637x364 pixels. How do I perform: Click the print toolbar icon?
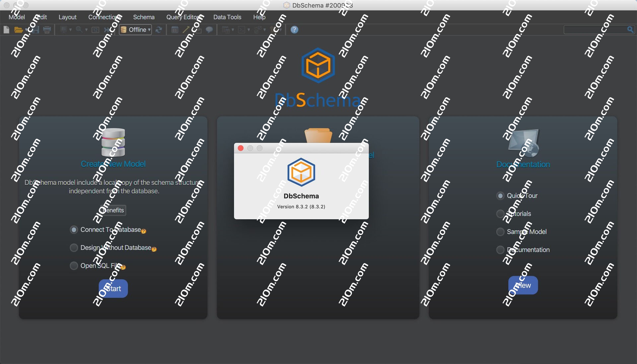(47, 30)
